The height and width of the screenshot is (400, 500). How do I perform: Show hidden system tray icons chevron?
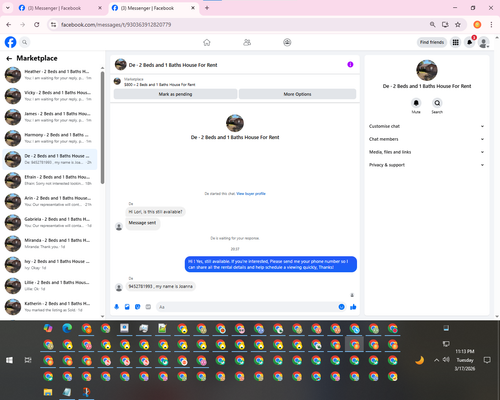click(x=436, y=360)
